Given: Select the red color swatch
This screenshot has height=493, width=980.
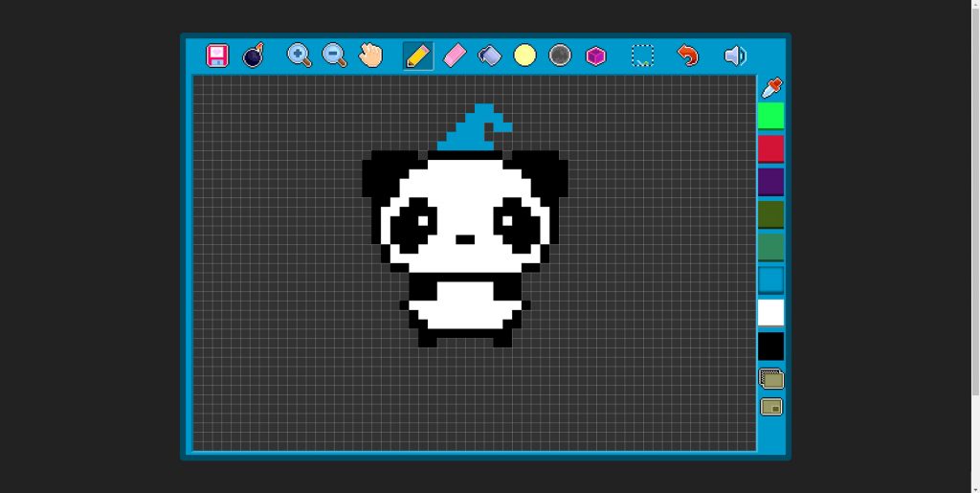Looking at the screenshot, I should tap(770, 149).
